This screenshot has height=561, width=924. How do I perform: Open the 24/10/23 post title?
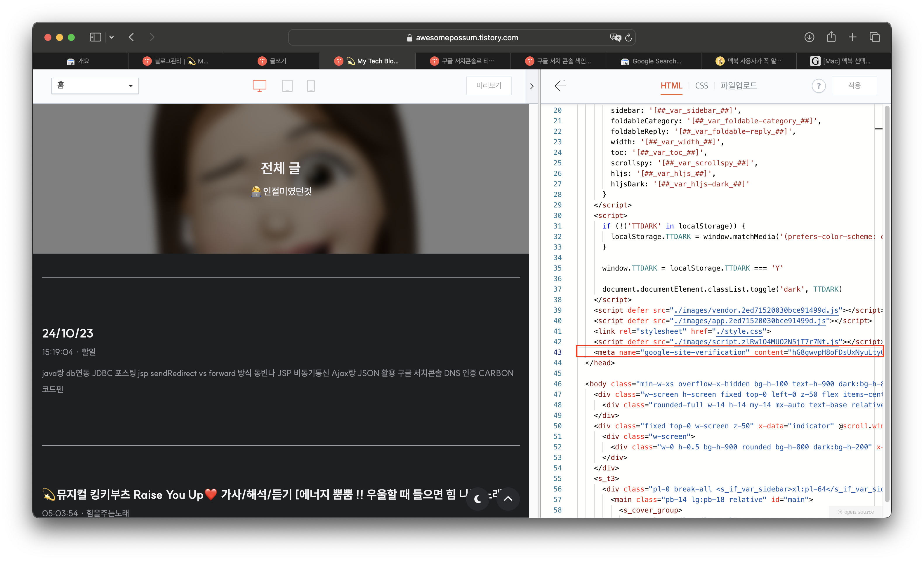point(67,333)
